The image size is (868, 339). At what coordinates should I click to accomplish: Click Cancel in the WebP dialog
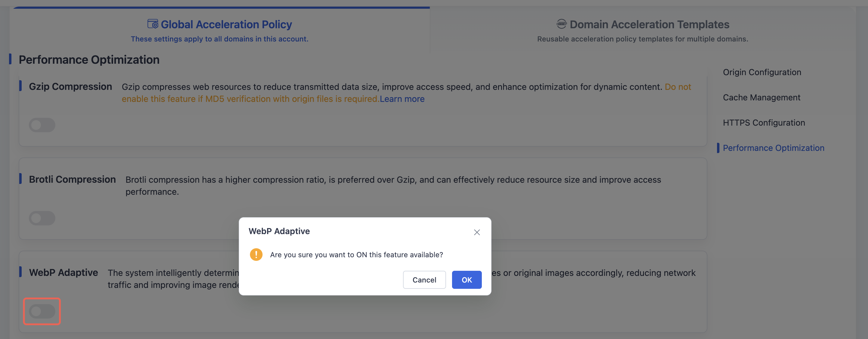pos(424,280)
